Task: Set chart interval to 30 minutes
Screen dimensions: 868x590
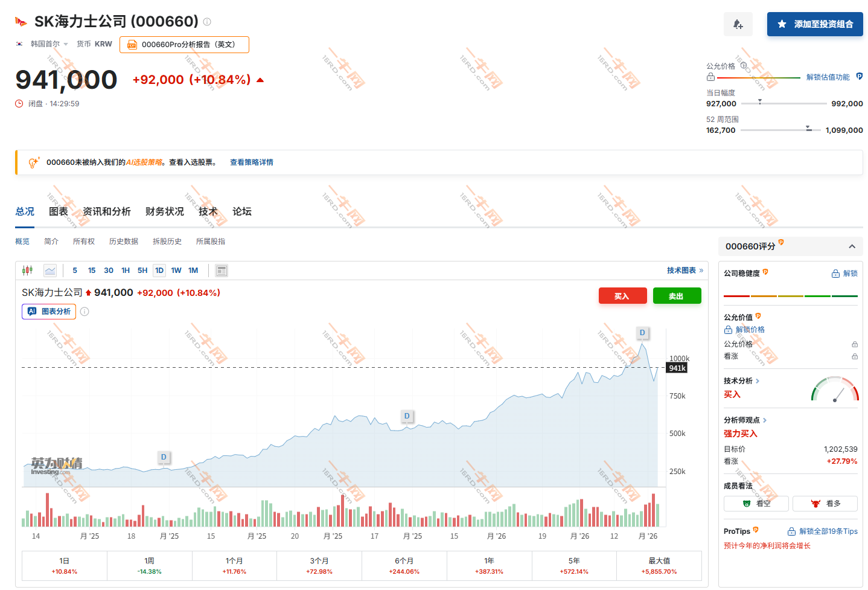Action: (109, 271)
